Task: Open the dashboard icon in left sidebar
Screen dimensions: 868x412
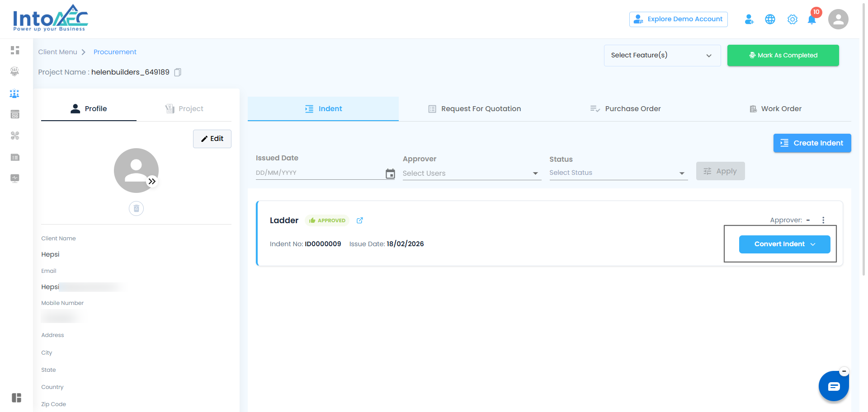Action: point(15,50)
